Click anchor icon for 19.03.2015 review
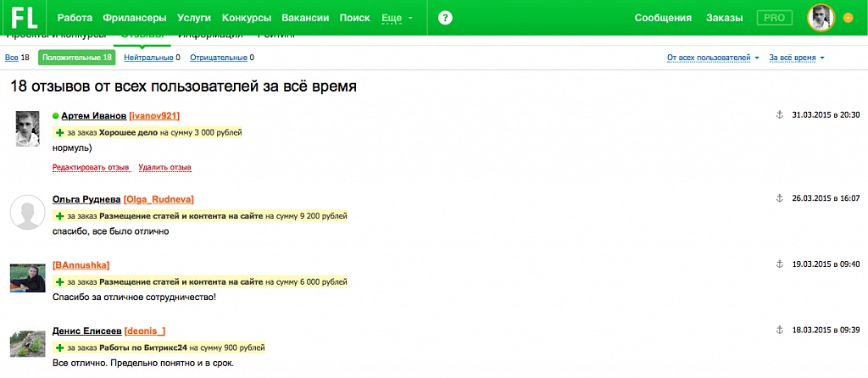Screen dimensions: 868x378 [x=778, y=264]
